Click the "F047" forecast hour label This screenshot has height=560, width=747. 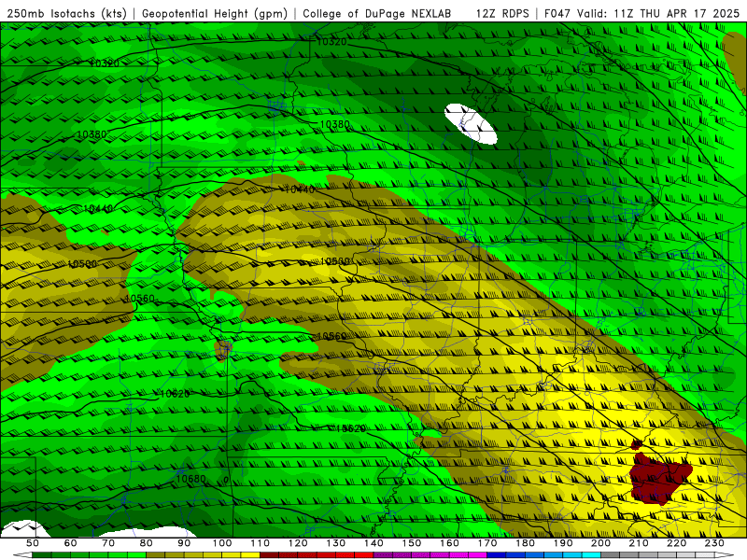(x=557, y=13)
